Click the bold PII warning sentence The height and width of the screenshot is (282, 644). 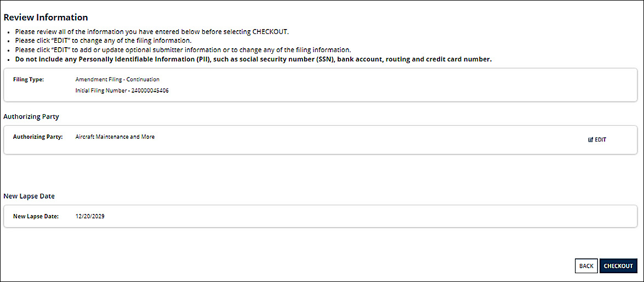(x=253, y=60)
